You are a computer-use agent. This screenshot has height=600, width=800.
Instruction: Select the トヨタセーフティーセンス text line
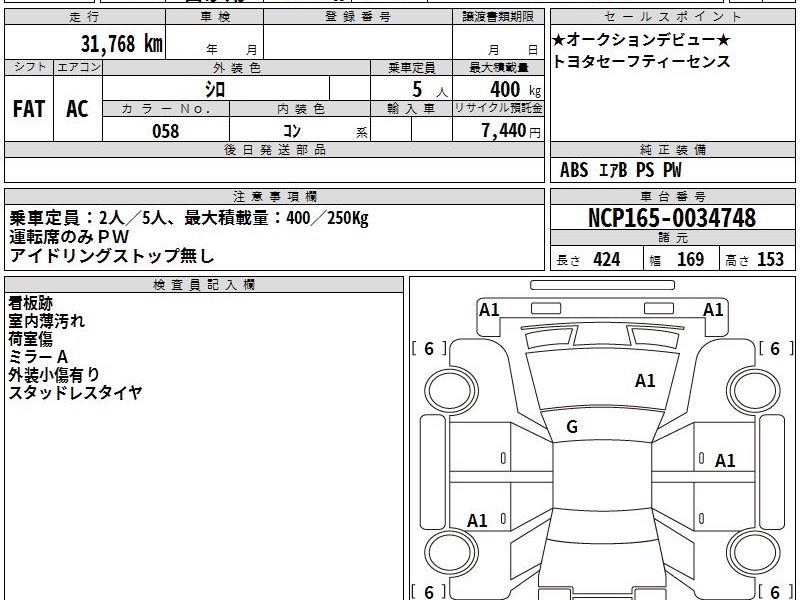(x=641, y=61)
